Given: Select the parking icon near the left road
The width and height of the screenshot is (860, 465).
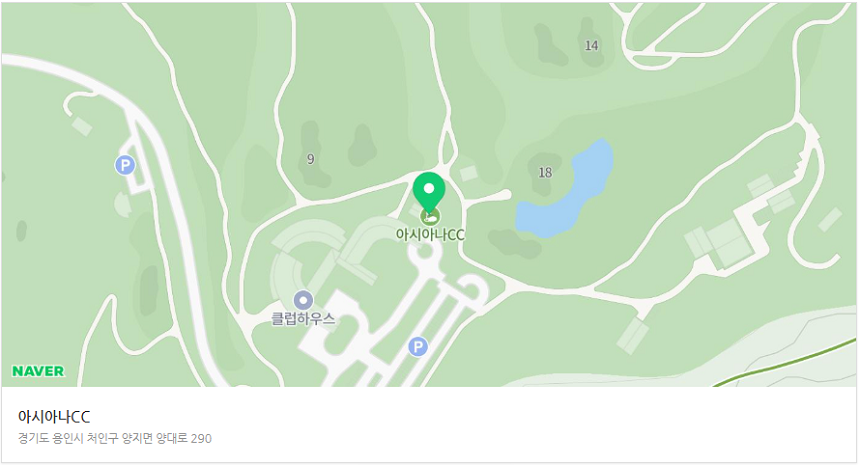Looking at the screenshot, I should pyautogui.click(x=125, y=165).
